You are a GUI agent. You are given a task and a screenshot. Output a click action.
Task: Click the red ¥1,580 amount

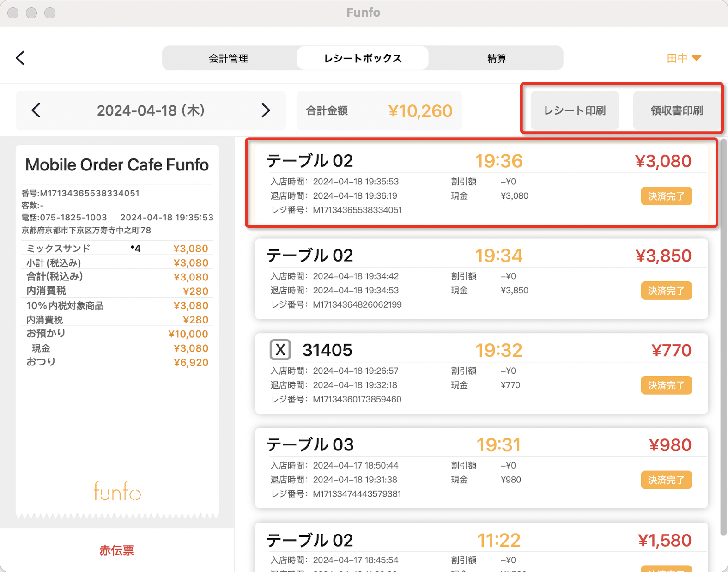pos(664,540)
